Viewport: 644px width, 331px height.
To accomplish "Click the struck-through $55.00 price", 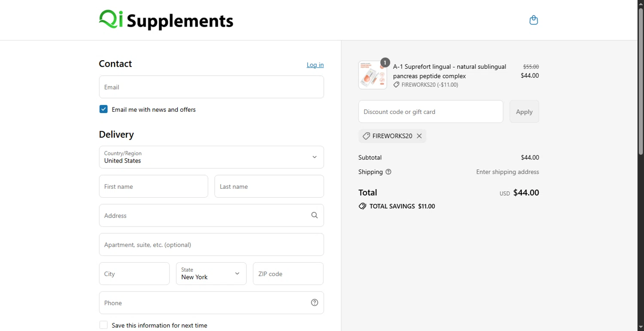I will 531,67.
